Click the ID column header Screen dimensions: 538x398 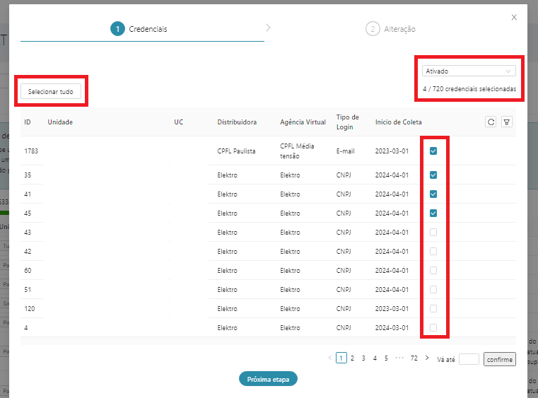coord(27,122)
